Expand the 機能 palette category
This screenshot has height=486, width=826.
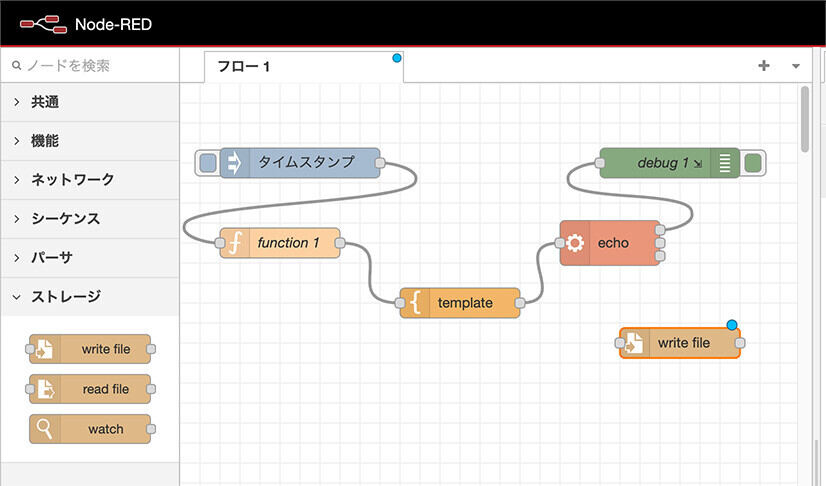[90, 141]
